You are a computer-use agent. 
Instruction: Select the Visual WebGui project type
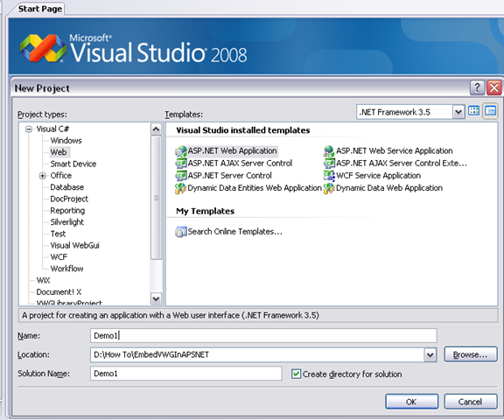[x=75, y=246]
